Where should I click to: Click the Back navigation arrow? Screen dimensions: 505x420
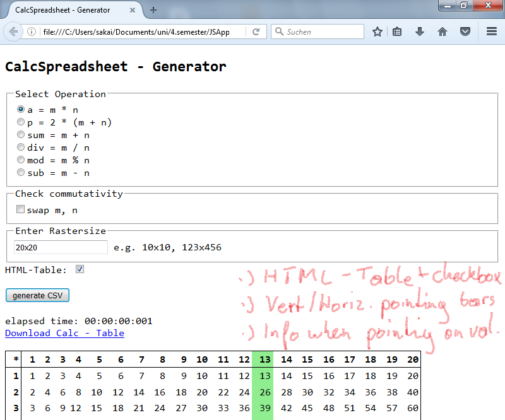coord(14,31)
